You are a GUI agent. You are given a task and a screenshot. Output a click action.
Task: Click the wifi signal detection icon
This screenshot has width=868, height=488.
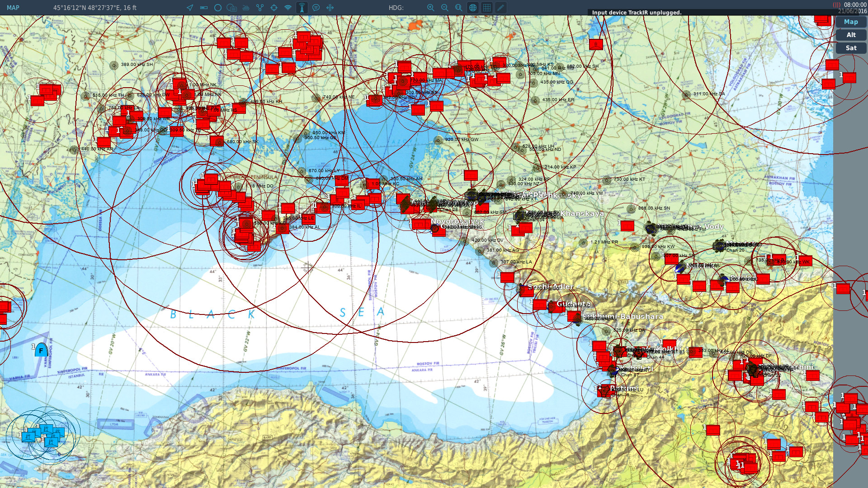tap(288, 8)
